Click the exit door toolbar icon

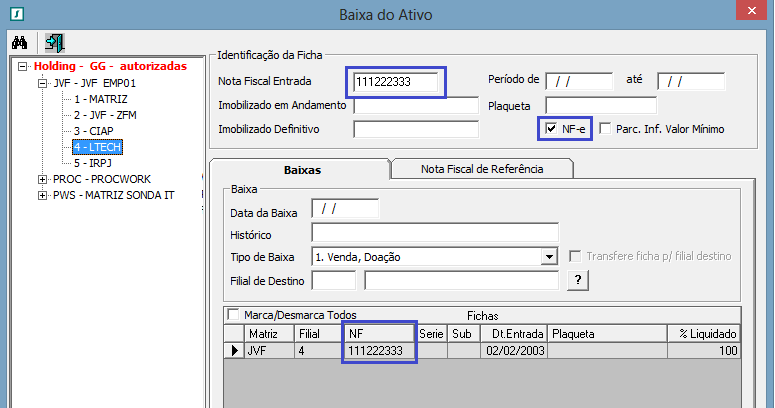54,43
